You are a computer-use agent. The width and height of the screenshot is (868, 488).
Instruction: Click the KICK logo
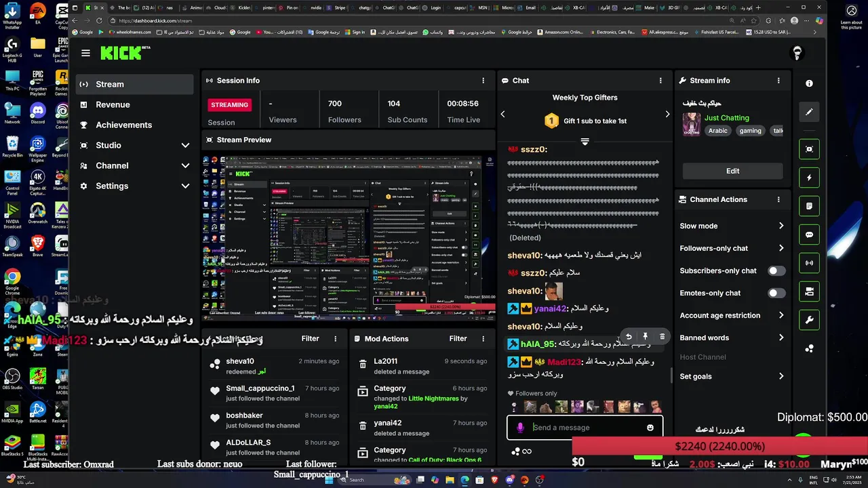[x=121, y=53]
